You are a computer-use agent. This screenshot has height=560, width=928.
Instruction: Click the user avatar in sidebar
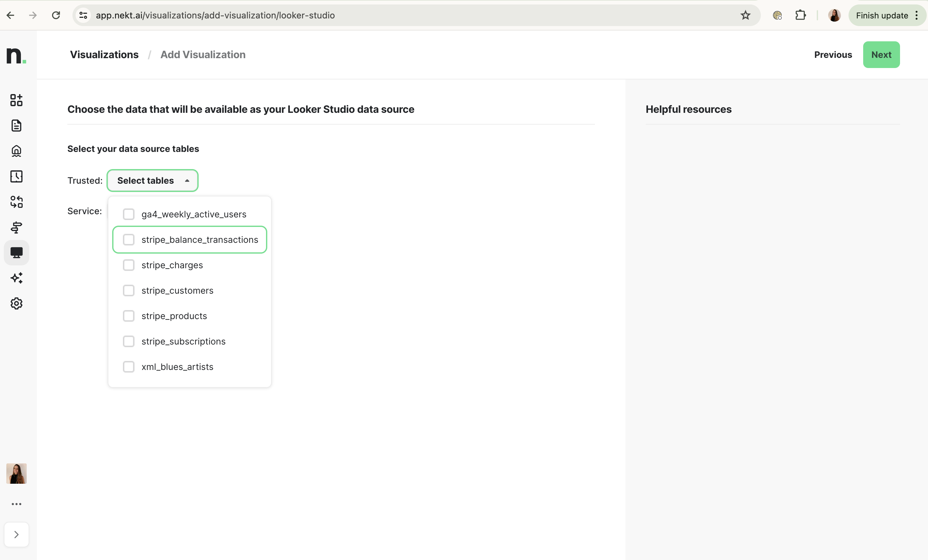coord(16,473)
